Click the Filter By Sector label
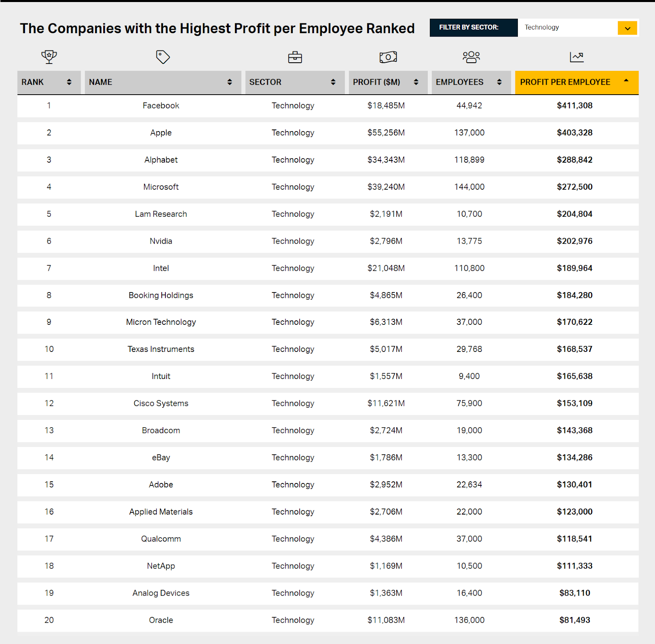The height and width of the screenshot is (644, 655). [x=469, y=27]
